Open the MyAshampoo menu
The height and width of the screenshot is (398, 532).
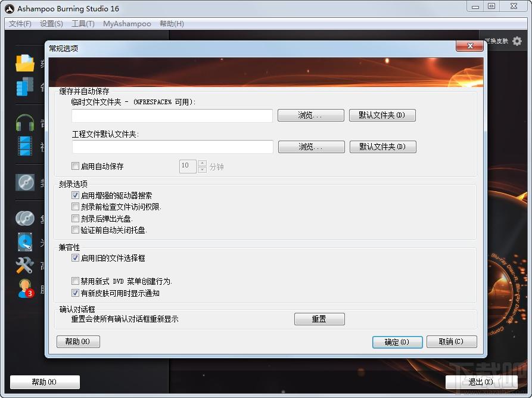[127, 24]
